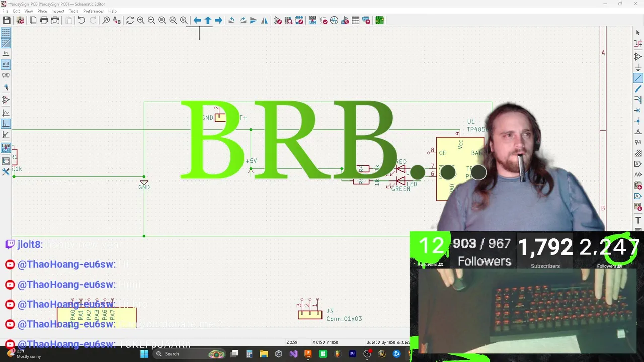Toggle the properties manager panel
The image size is (644, 362).
coord(6,172)
